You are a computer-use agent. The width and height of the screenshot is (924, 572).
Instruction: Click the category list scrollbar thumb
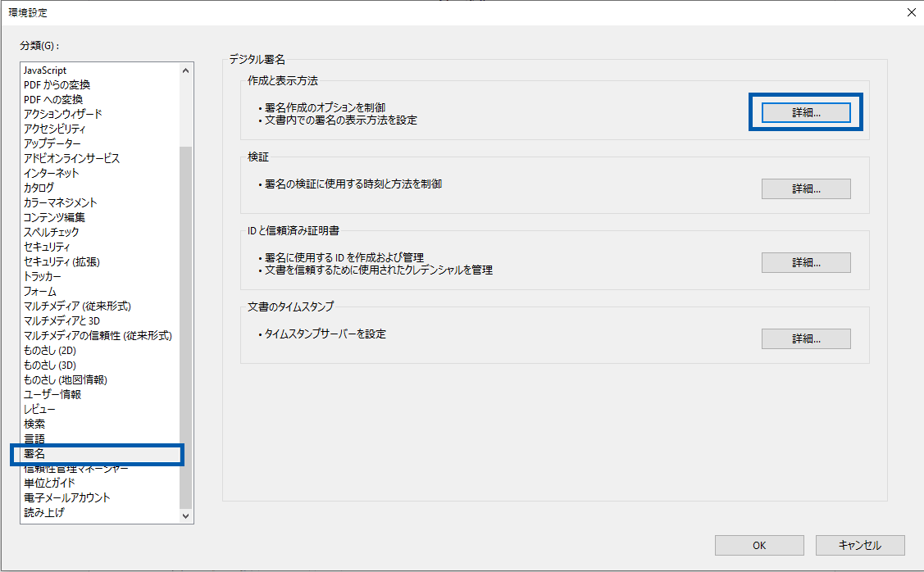click(x=185, y=327)
